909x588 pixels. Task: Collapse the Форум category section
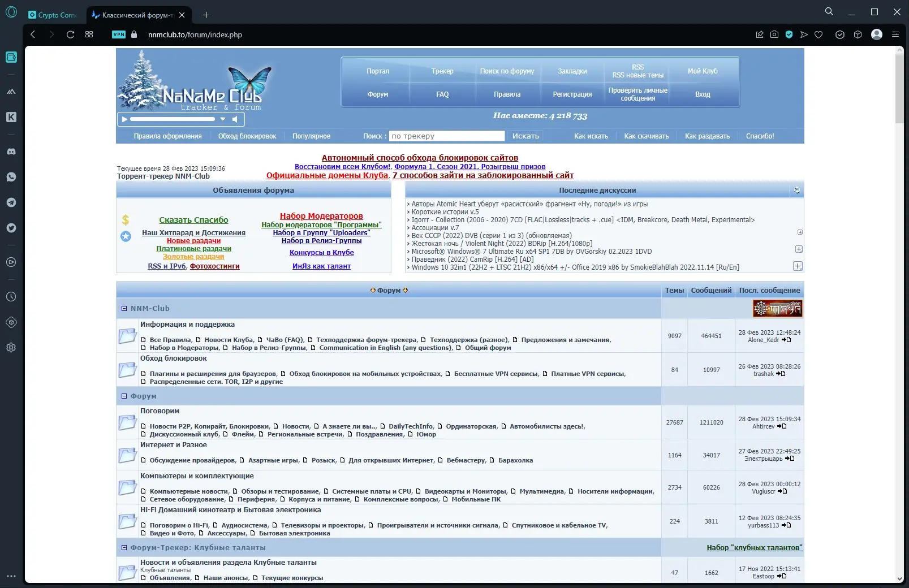(x=124, y=396)
